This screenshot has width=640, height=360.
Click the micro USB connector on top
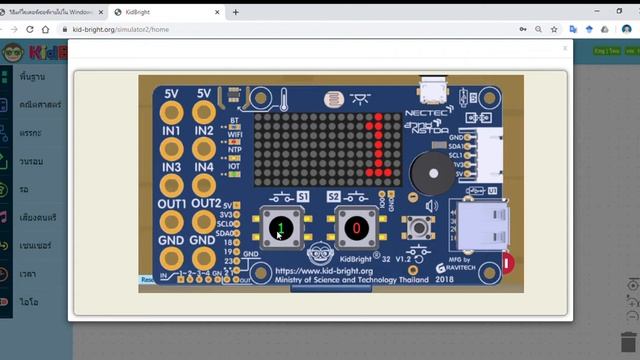tap(433, 90)
